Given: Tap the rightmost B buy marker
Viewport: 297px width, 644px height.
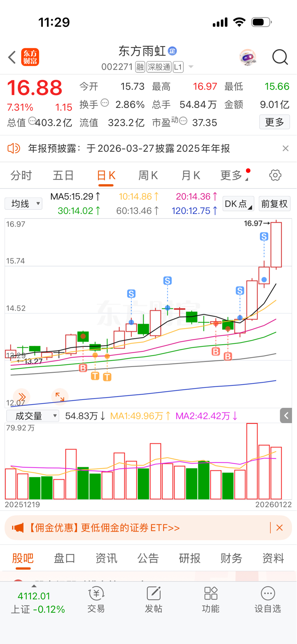Looking at the screenshot, I should pyautogui.click(x=228, y=356).
